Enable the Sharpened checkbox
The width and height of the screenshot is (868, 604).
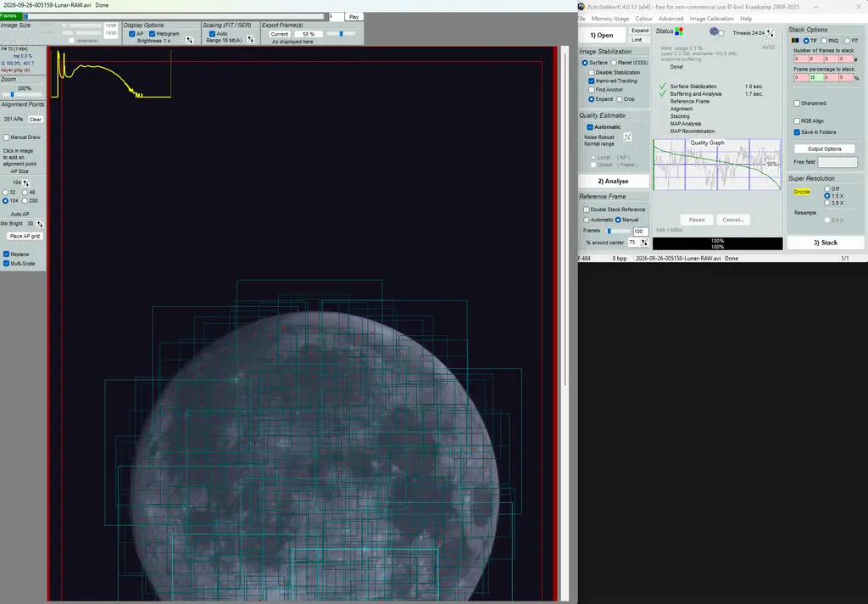[x=797, y=103]
